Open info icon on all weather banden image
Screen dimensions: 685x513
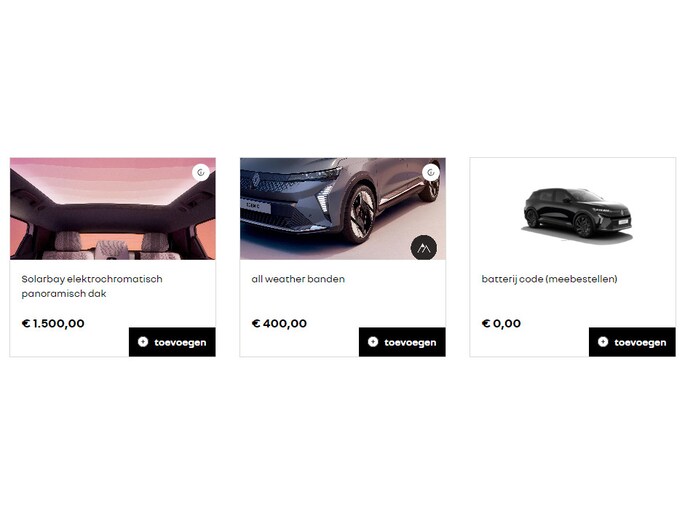431,173
